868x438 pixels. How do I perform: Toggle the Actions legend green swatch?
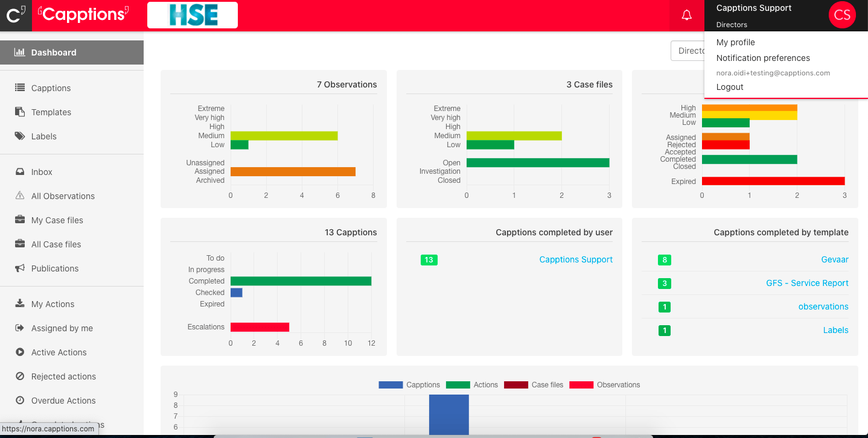point(458,385)
